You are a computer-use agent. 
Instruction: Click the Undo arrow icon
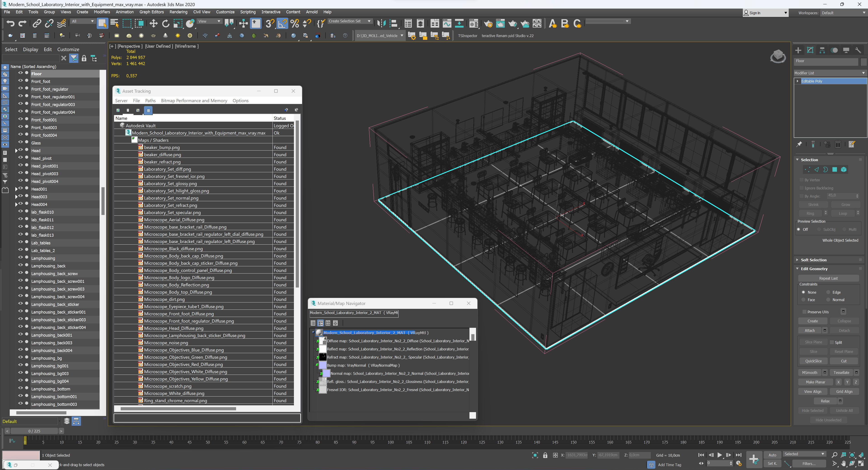click(x=10, y=23)
